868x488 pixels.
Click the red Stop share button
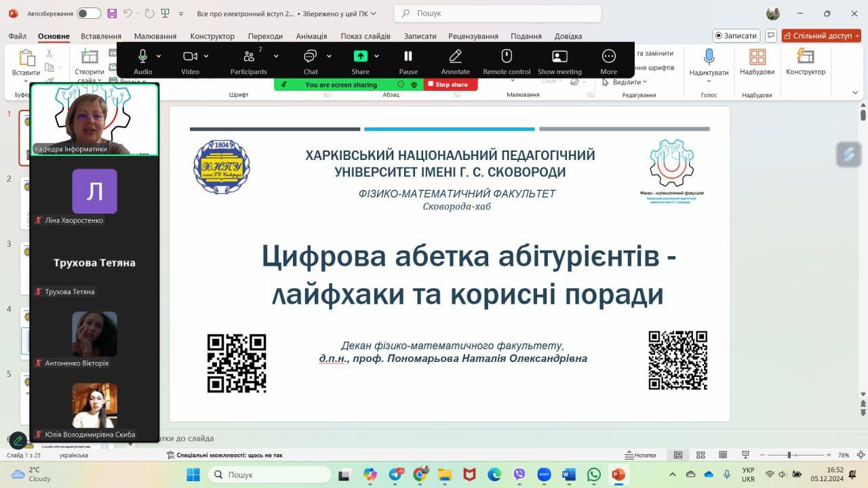(x=450, y=85)
